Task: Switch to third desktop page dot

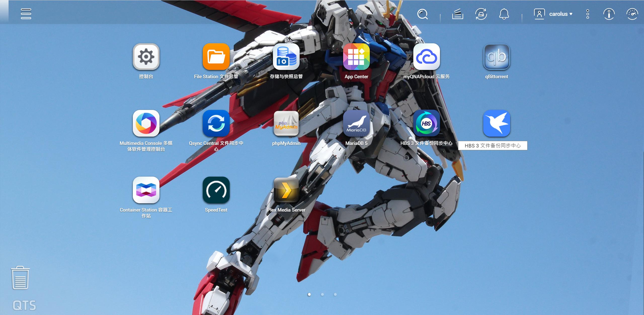Action: point(335,294)
